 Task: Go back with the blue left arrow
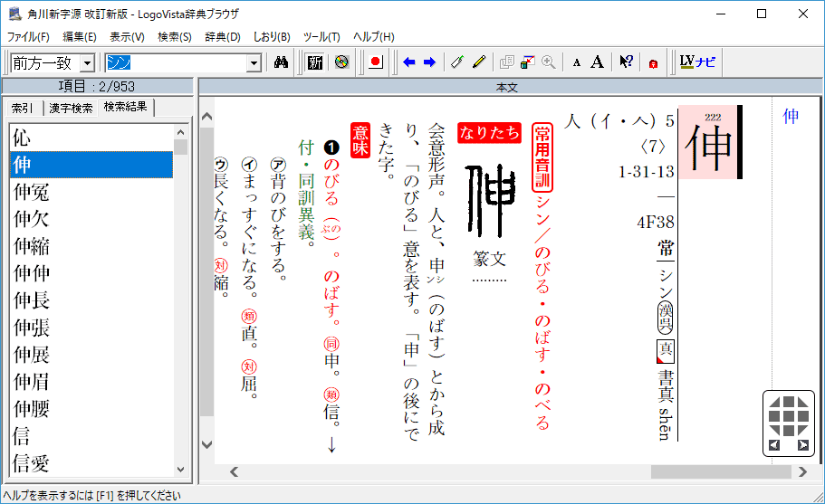click(x=409, y=62)
